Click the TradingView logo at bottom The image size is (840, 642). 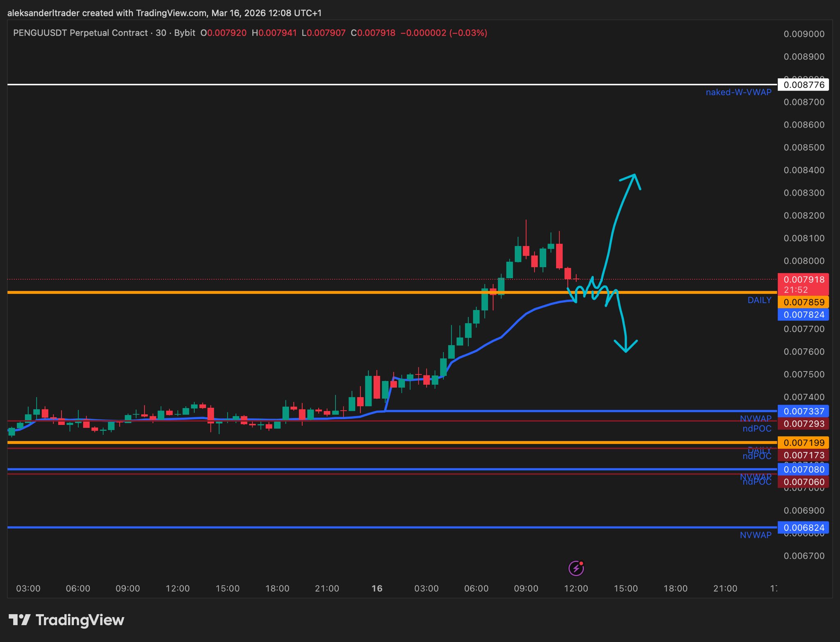66,620
